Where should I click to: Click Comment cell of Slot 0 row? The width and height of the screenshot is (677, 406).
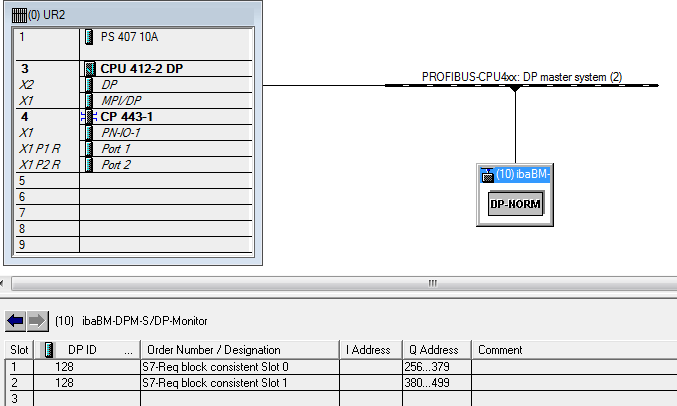click(574, 367)
